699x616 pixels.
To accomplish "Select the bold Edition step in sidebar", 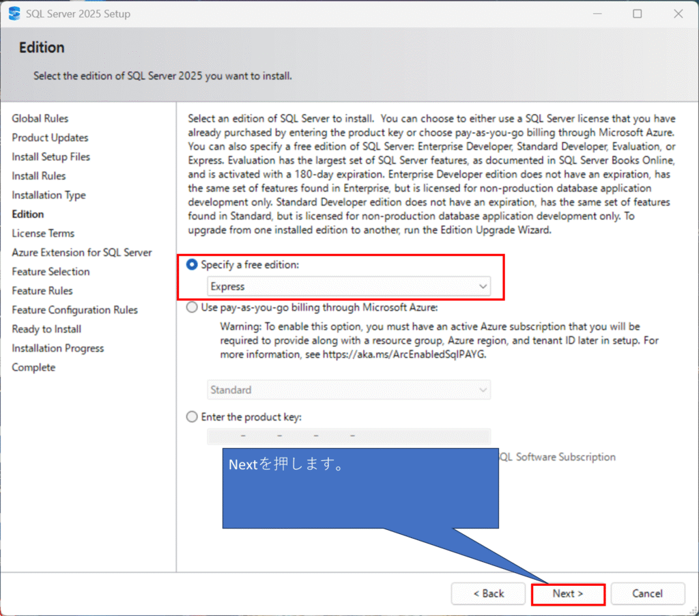I will [x=27, y=214].
